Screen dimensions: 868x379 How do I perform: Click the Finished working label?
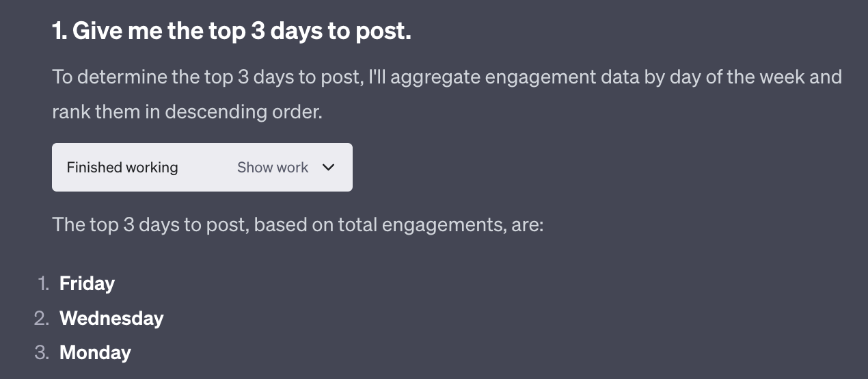[x=122, y=168]
